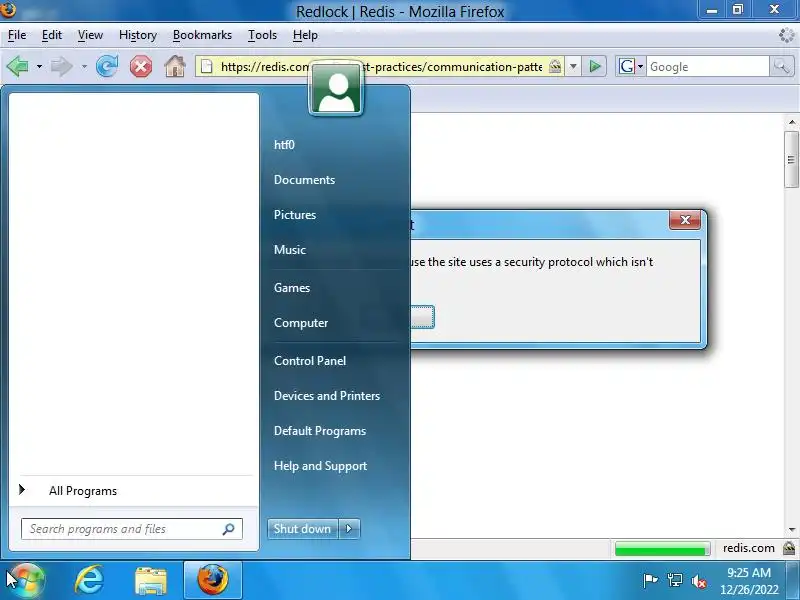Viewport: 800px width, 600px height.
Task: Click the lock icon in the address bar
Action: [555, 66]
